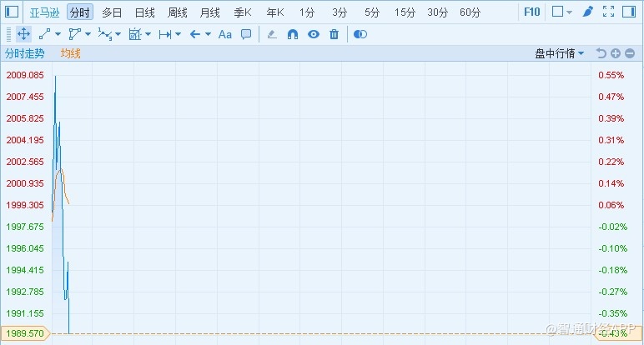
Task: Toggle drawings visibility with eye icon
Action: (314, 34)
